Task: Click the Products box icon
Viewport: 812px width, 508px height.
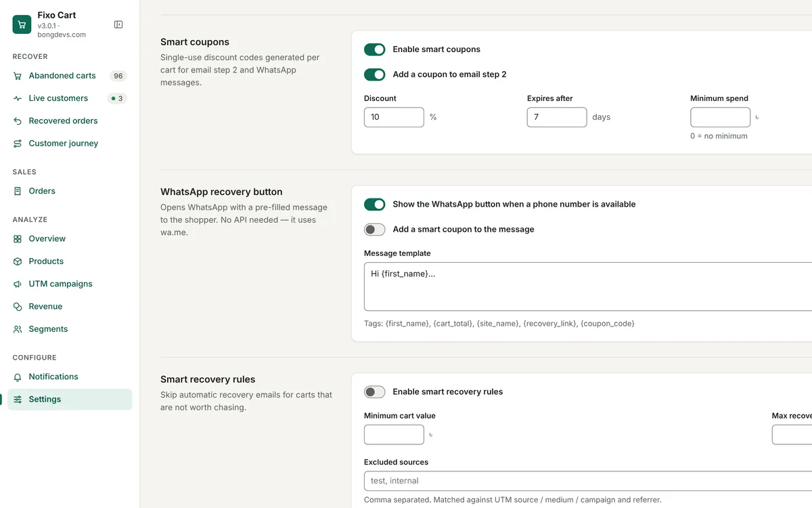Action: pos(18,261)
